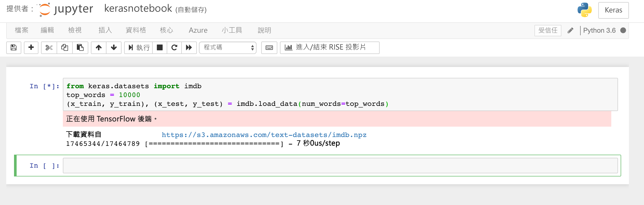Image resolution: width=644 pixels, height=205 pixels.
Task: Open the 小工具 menu
Action: [232, 30]
